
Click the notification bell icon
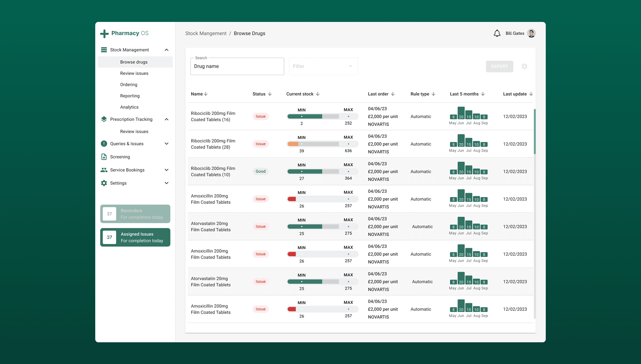[497, 33]
